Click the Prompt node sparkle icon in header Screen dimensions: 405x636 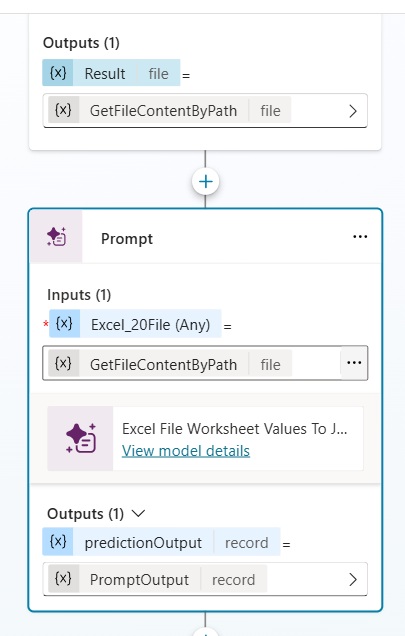[56, 237]
